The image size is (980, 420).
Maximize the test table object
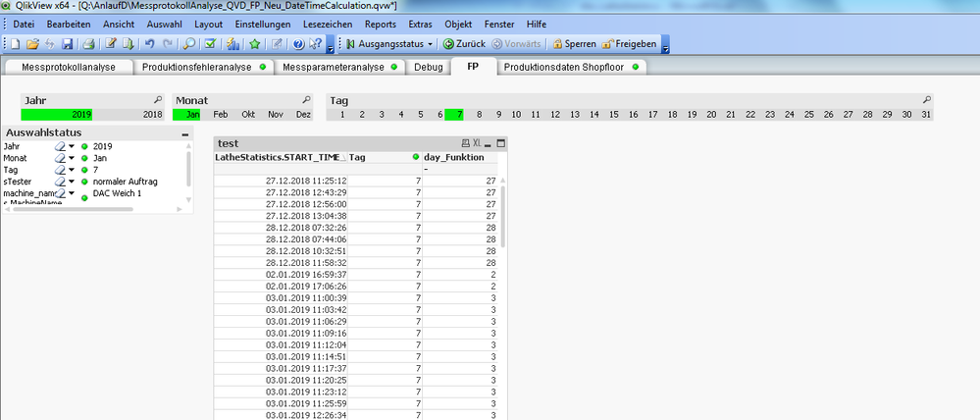click(500, 143)
